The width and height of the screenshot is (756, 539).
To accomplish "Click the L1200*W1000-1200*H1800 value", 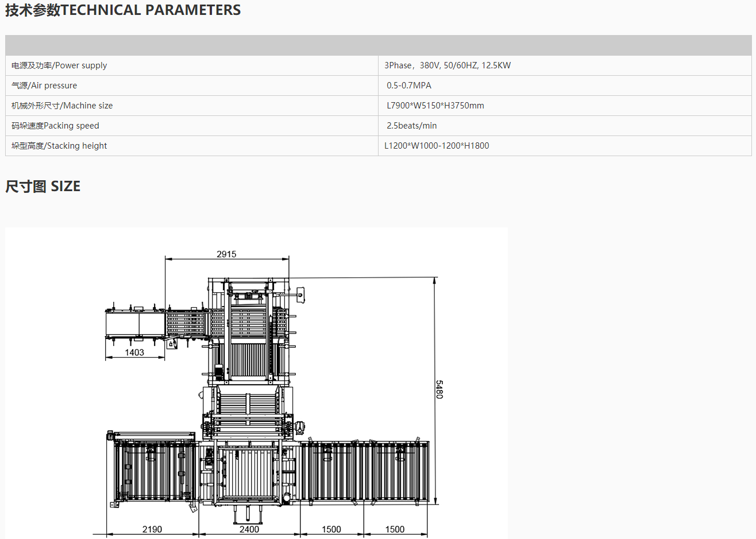I will click(437, 146).
